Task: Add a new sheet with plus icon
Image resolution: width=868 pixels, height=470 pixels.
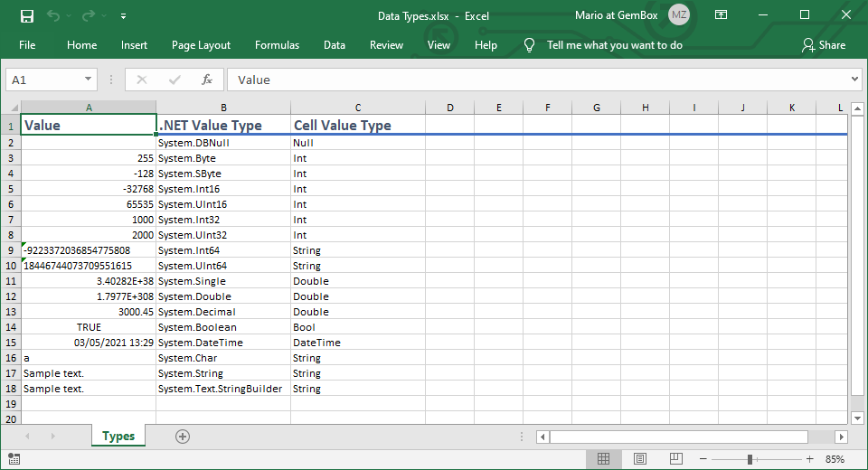Action: tap(183, 437)
